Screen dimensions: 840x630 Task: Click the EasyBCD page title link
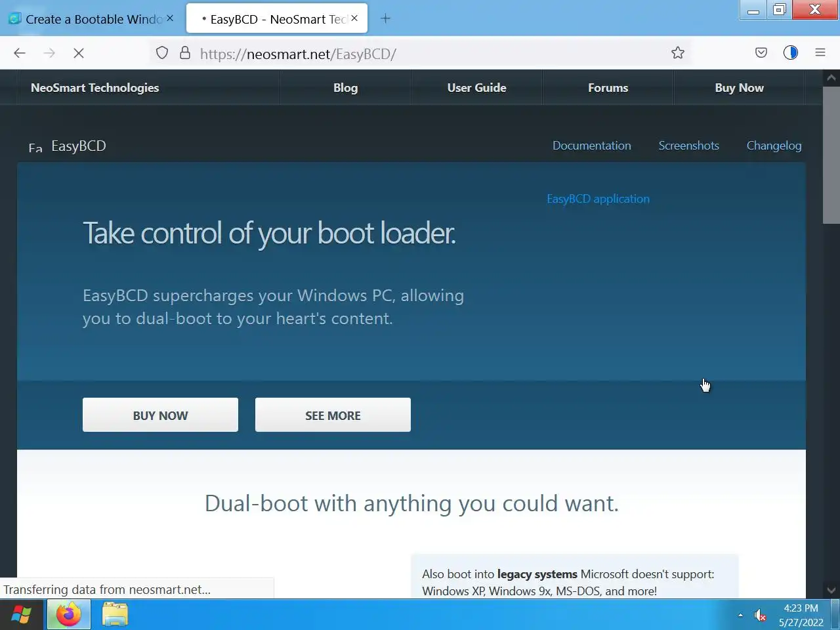pos(79,146)
